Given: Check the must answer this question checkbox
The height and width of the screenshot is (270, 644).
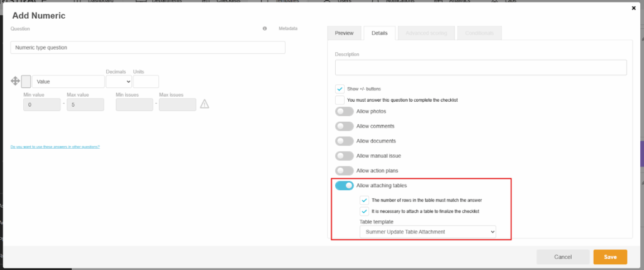Looking at the screenshot, I should pos(340,100).
